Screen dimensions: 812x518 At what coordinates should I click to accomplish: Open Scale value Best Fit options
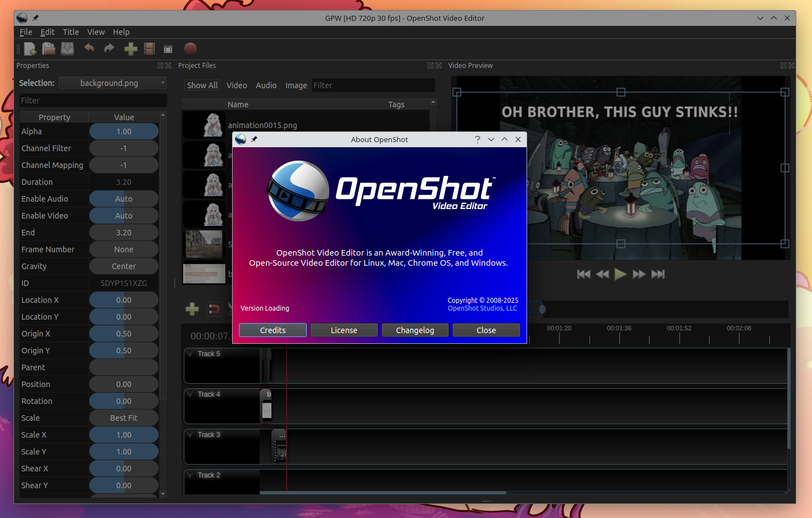point(124,418)
